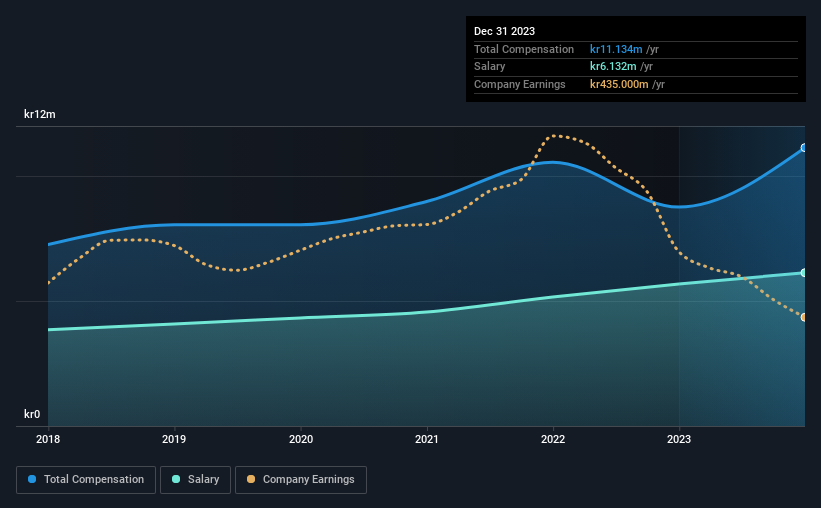821x508 pixels.
Task: Click the kr435.000m company earnings value
Action: 619,84
